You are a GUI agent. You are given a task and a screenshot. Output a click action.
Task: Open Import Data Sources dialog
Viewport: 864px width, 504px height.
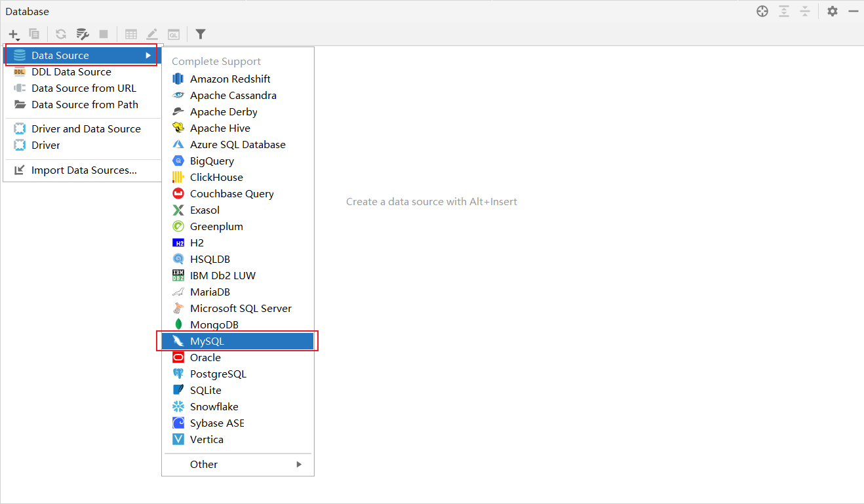click(83, 170)
